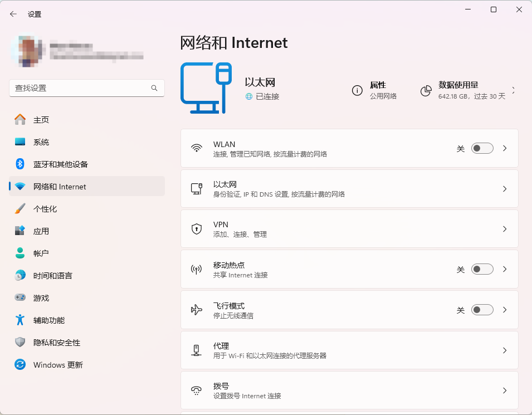This screenshot has height=415, width=532.
Task: Click the proxy server icon
Action: 197,350
